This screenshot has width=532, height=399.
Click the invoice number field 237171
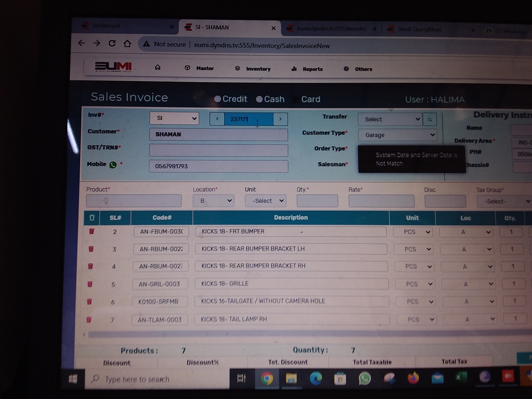[x=248, y=119]
